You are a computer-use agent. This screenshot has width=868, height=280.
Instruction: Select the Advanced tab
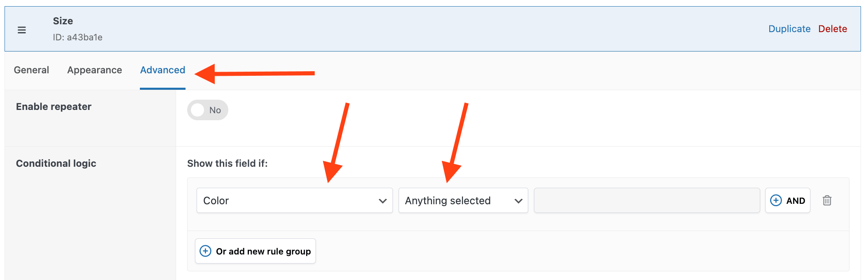pos(162,70)
